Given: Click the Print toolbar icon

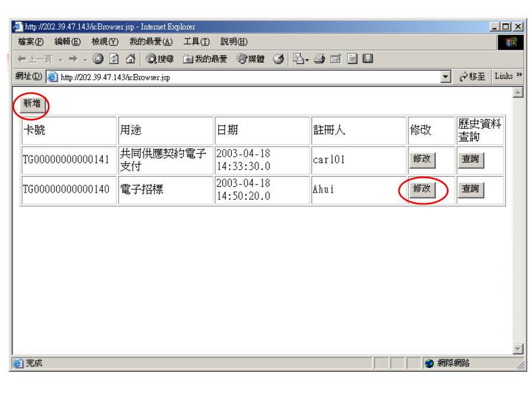Looking at the screenshot, I should 319,59.
